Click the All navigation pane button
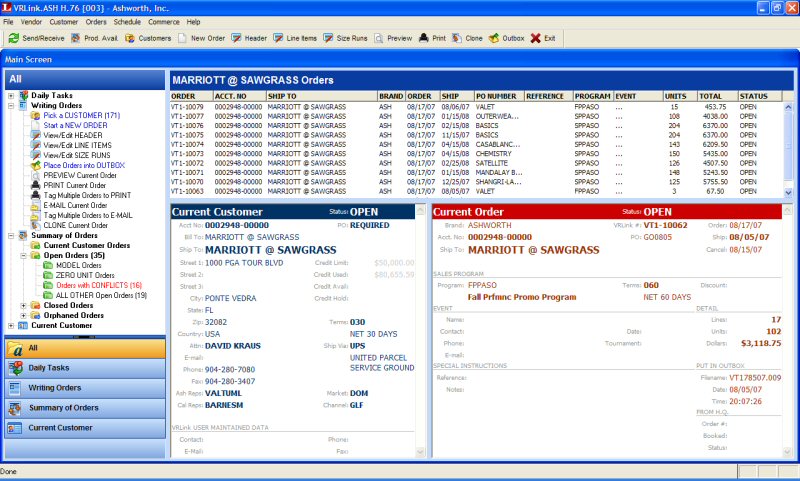The image size is (800, 481). tap(85, 348)
